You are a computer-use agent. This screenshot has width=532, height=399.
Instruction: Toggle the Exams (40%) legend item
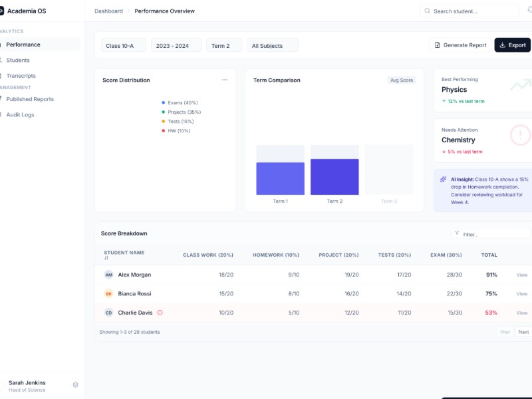(x=180, y=103)
